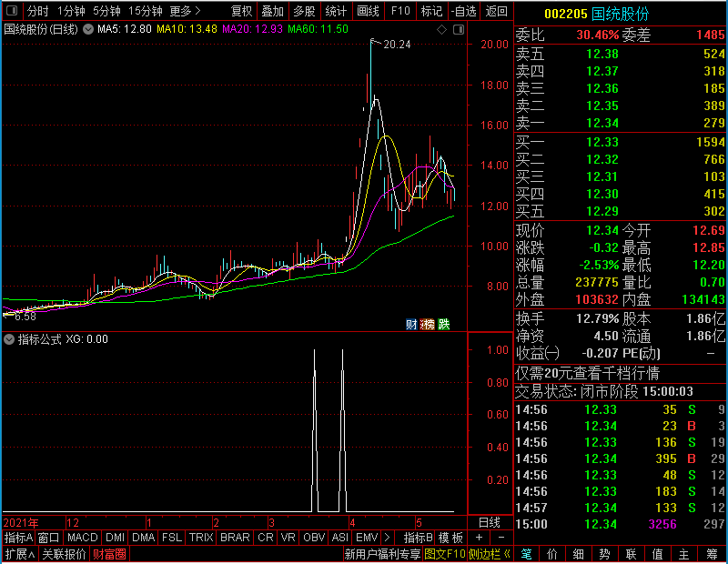Select 窗口 window option

point(49,538)
